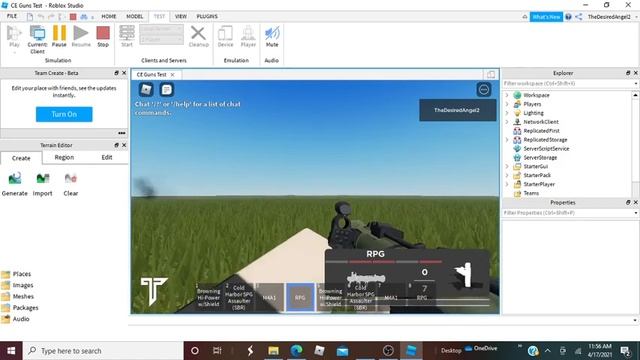640x360 pixels.
Task: Expand the StarterGui tree node
Action: point(507,167)
